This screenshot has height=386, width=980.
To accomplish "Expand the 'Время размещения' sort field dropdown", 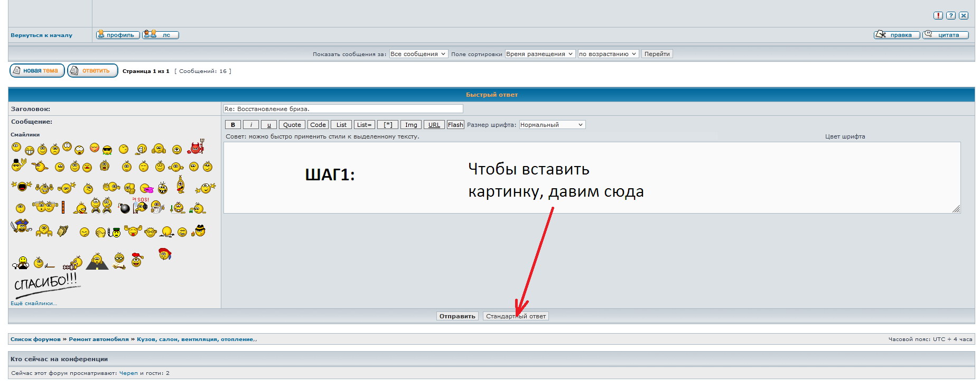I will [x=539, y=54].
